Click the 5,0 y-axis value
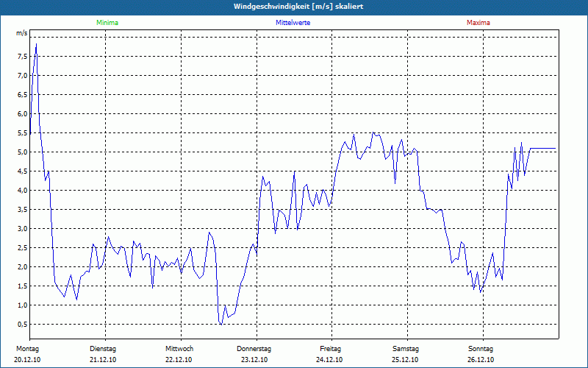 click(x=23, y=152)
